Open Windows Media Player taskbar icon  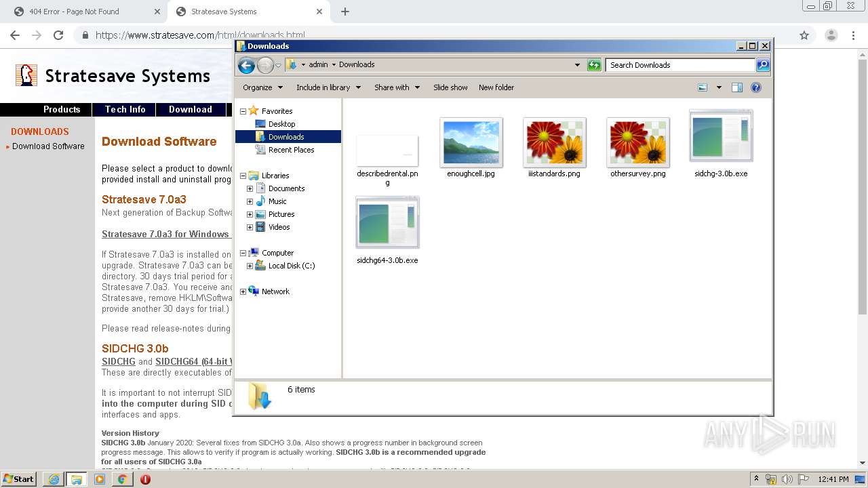99,479
